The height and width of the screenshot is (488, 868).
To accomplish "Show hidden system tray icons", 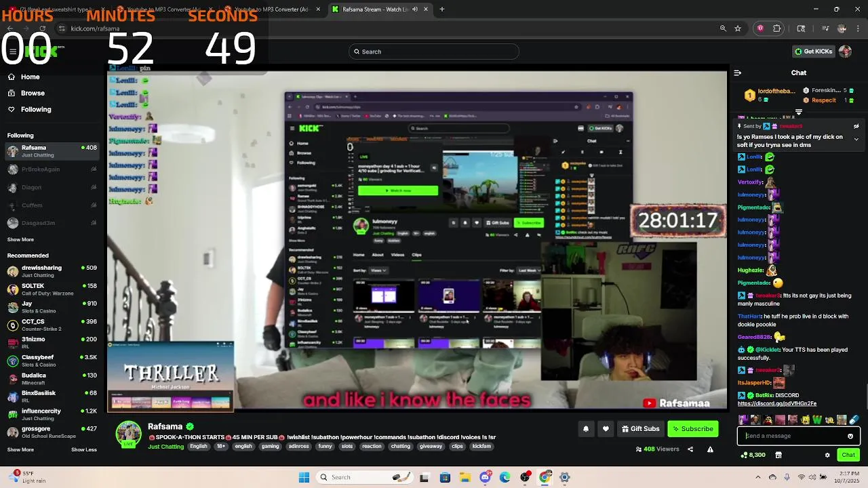I will (758, 477).
